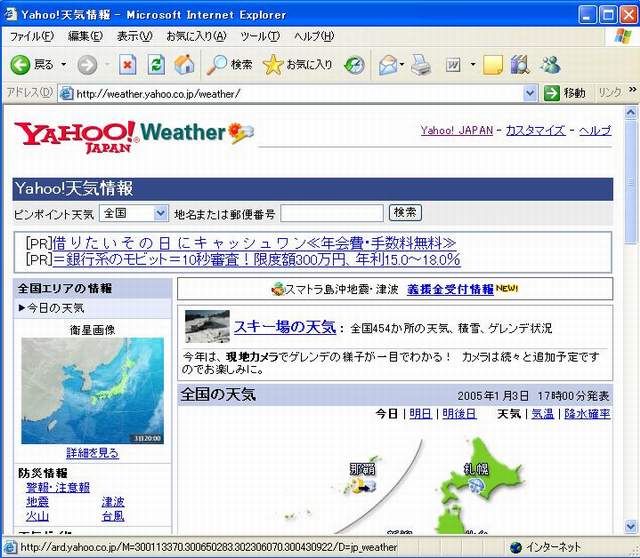Click the first [PR] キャッシュワン ad link
Screen dimensions: 640x558
[254, 243]
